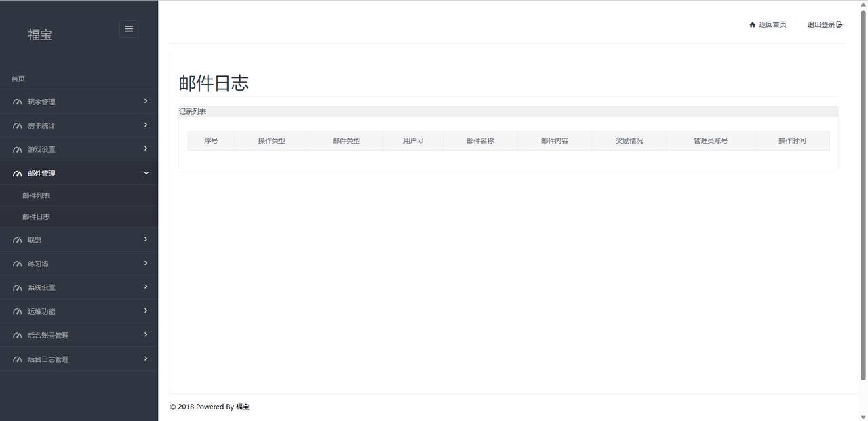This screenshot has height=421, width=868.
Task: Click the 退出登录 link
Action: [x=821, y=25]
